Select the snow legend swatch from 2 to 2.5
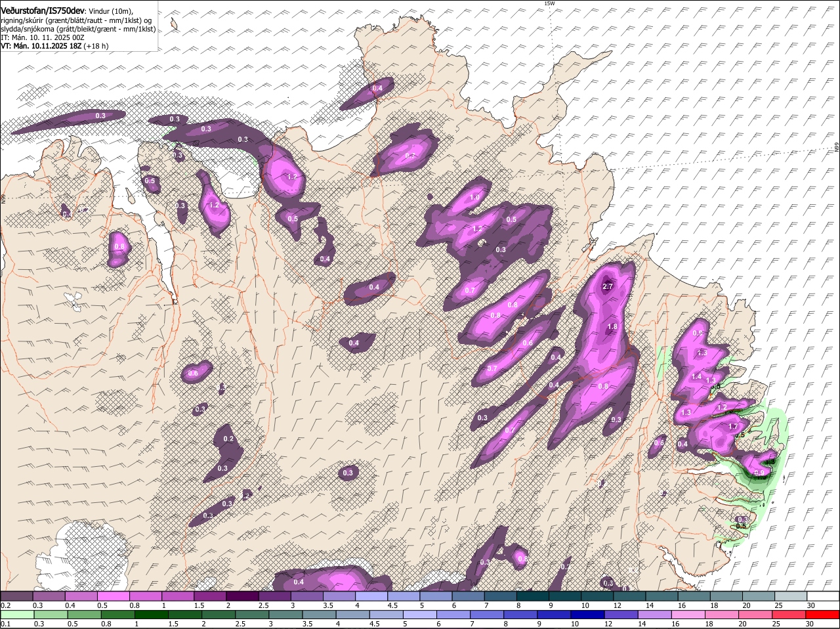Viewport: 840px width, 629px height. (242, 596)
